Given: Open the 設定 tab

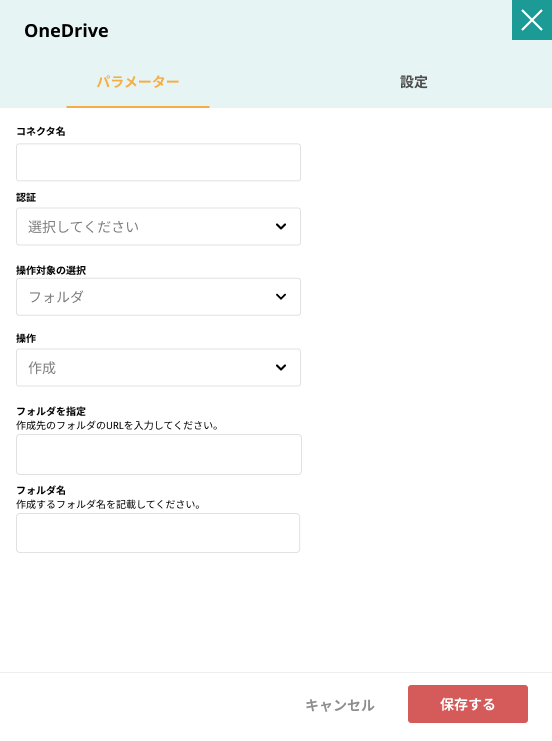Looking at the screenshot, I should point(414,82).
